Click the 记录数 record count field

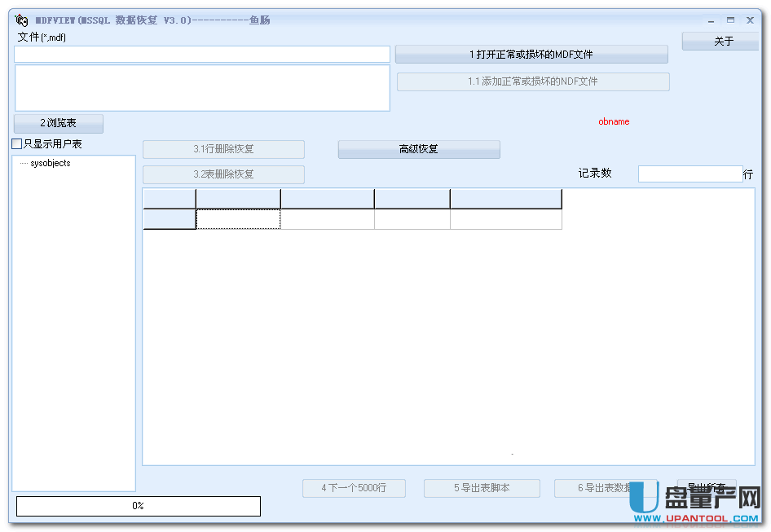[689, 174]
